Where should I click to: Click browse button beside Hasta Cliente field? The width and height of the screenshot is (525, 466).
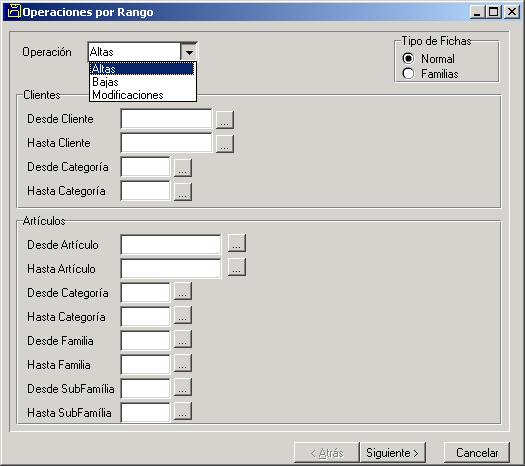tap(225, 144)
